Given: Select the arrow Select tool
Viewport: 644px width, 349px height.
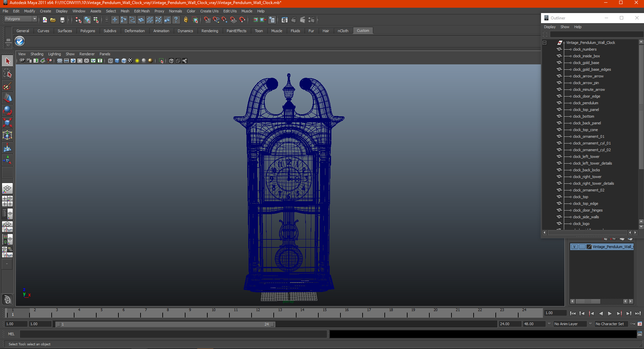Looking at the screenshot, I should tap(7, 61).
